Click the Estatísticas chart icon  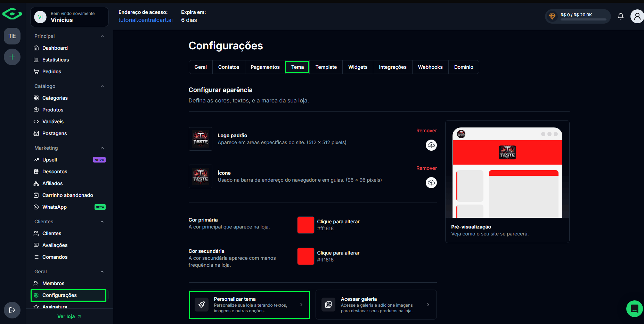pos(36,60)
